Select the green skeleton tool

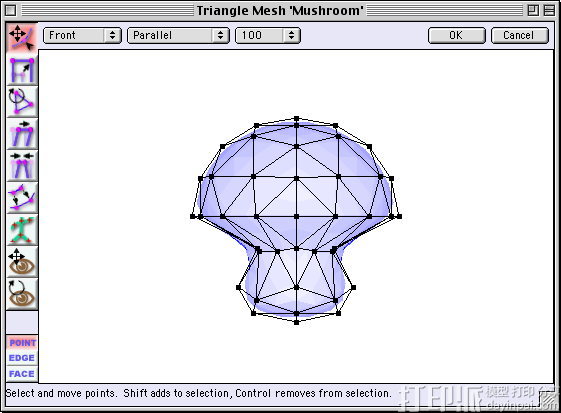pyautogui.click(x=22, y=230)
